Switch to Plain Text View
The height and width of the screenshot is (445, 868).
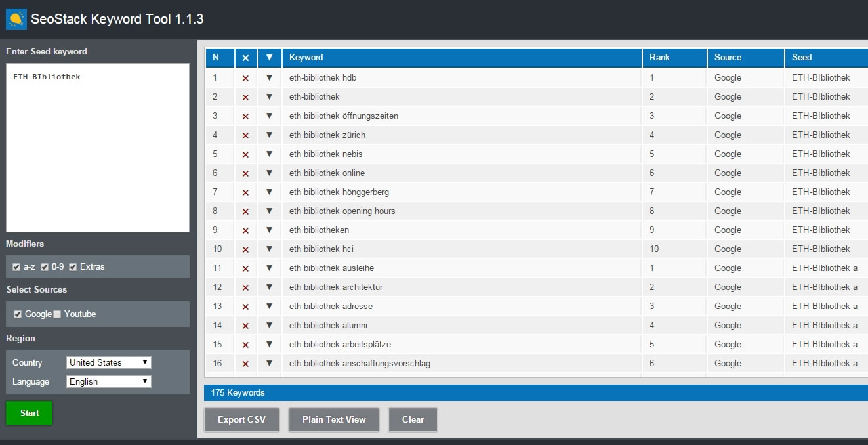(334, 419)
